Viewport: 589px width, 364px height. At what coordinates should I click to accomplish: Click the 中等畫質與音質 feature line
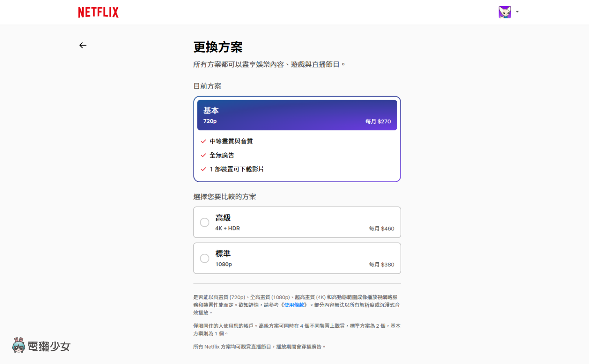tap(231, 141)
